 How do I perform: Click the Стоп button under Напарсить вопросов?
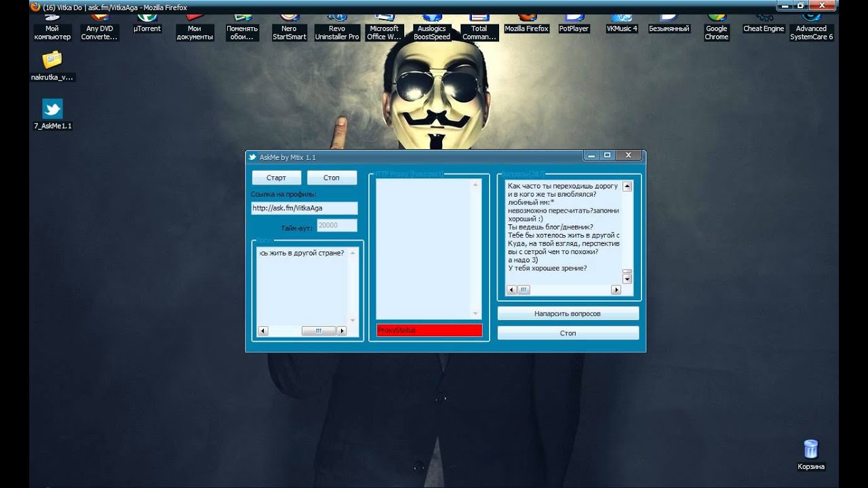(x=568, y=333)
